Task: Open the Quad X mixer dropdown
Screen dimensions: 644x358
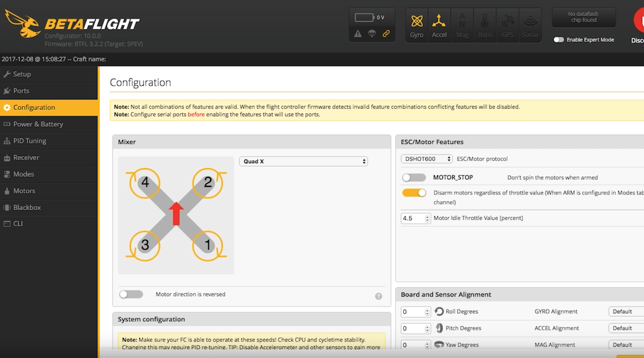Action: (303, 161)
